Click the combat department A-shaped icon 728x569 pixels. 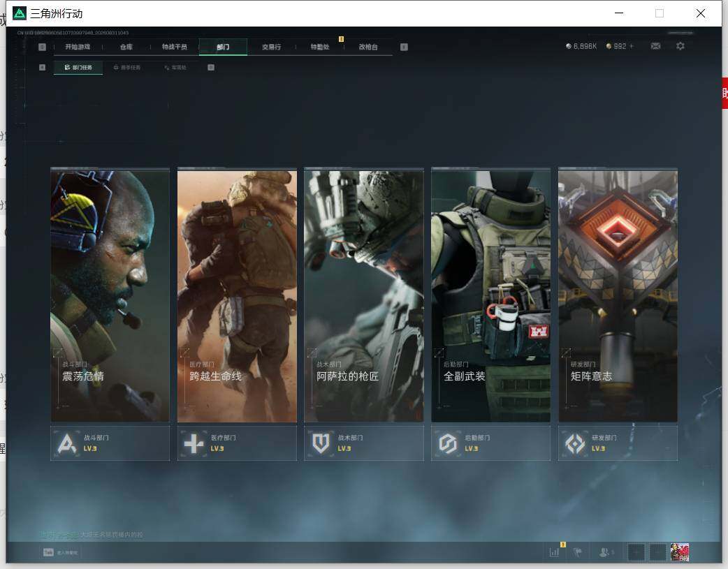67,444
